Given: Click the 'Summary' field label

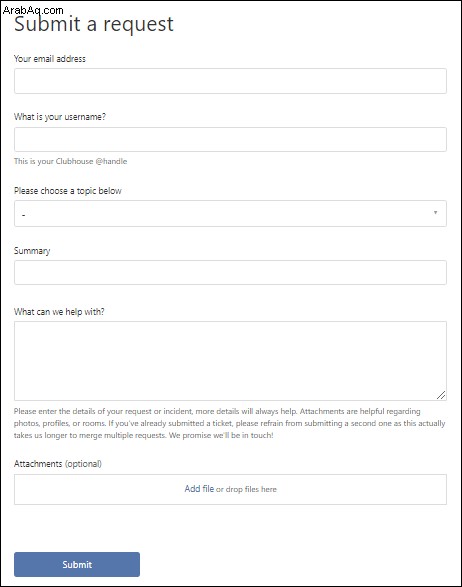Looking at the screenshot, I should (32, 251).
